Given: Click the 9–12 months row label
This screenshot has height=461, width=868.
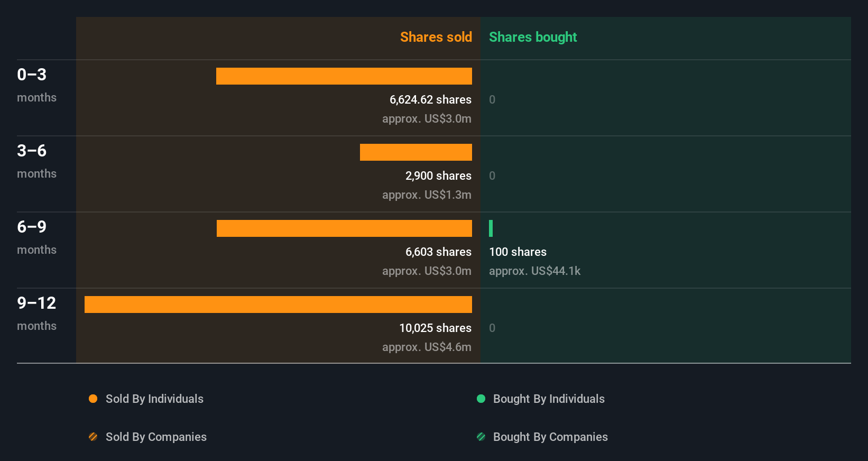Looking at the screenshot, I should click(x=36, y=314).
